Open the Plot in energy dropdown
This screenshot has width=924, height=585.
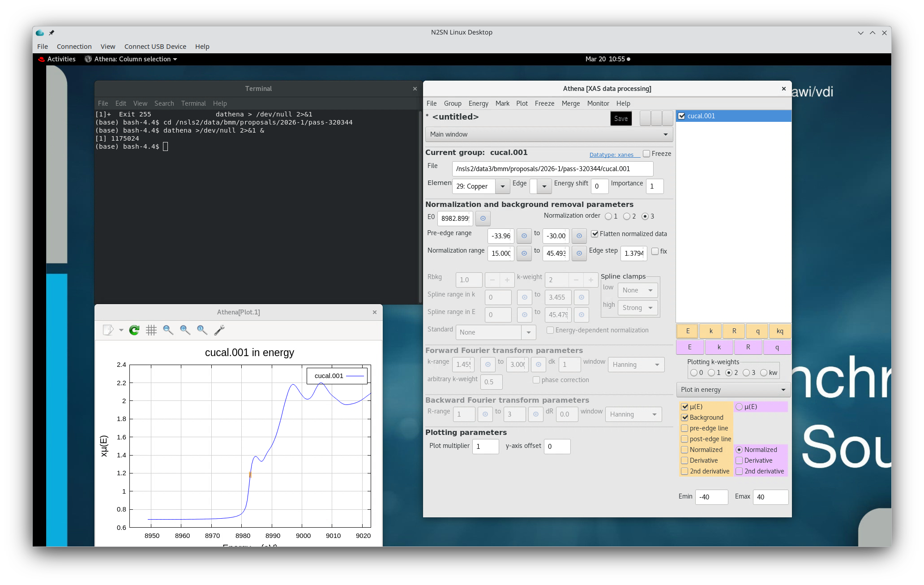pos(733,390)
